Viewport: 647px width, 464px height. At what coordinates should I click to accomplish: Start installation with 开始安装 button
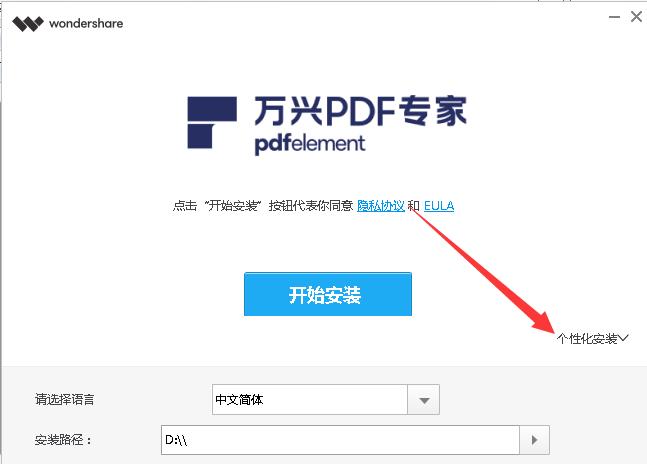click(x=328, y=294)
